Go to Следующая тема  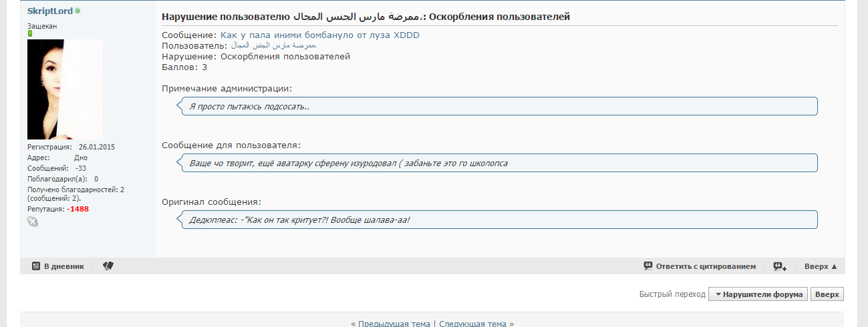pos(472,324)
